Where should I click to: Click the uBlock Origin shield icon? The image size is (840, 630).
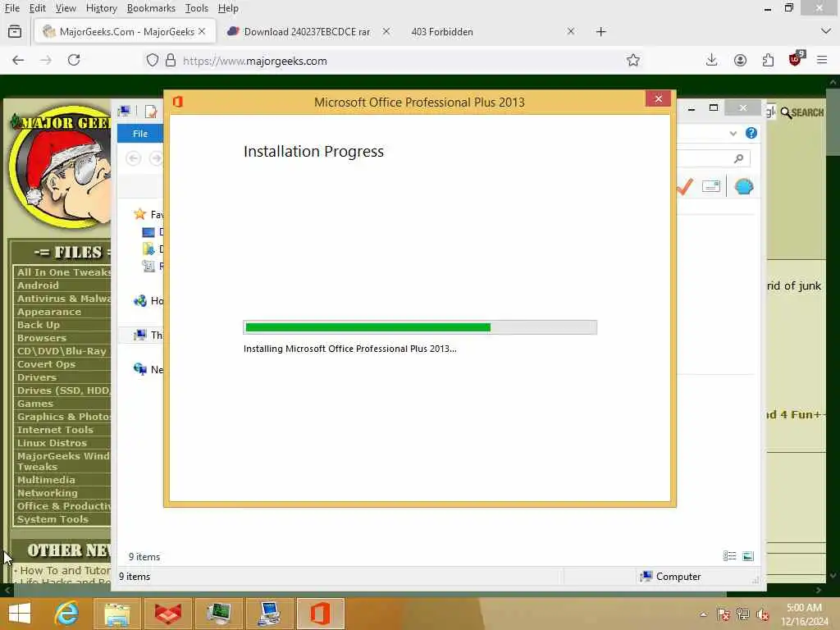pyautogui.click(x=796, y=59)
